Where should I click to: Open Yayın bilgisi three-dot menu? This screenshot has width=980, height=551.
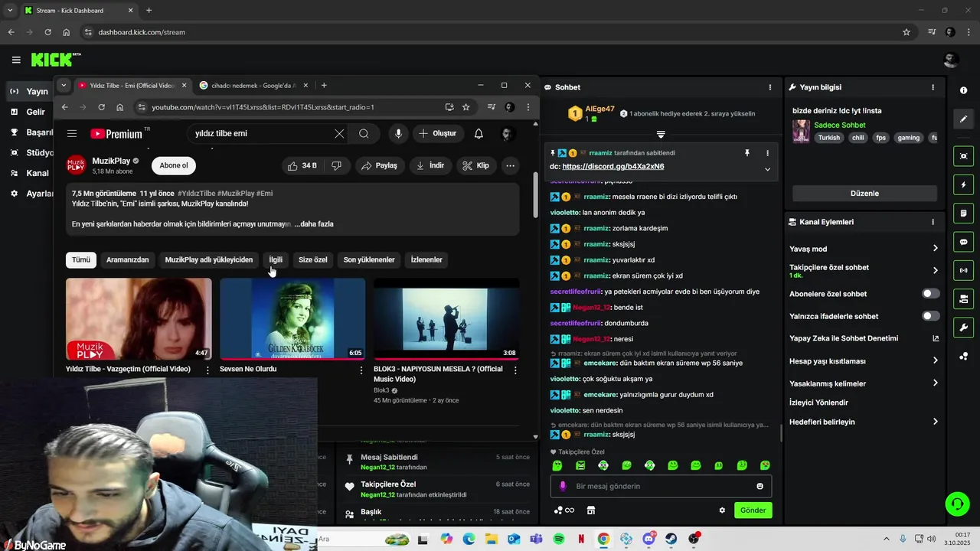click(933, 87)
